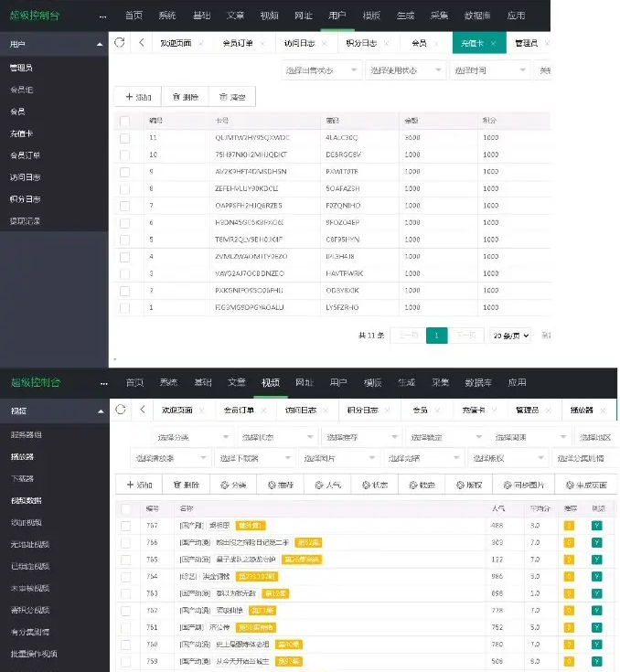Open 服务器组 in the video sidebar

(x=26, y=434)
